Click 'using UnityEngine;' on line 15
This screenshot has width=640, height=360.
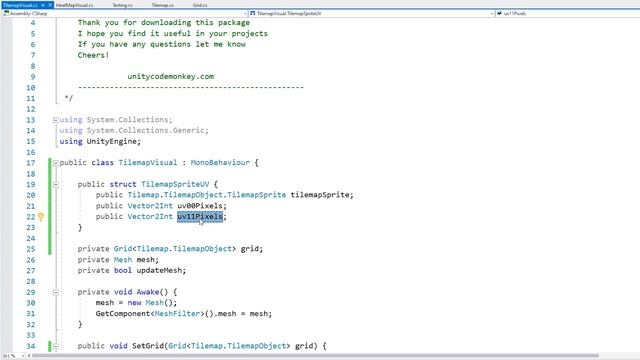point(100,141)
